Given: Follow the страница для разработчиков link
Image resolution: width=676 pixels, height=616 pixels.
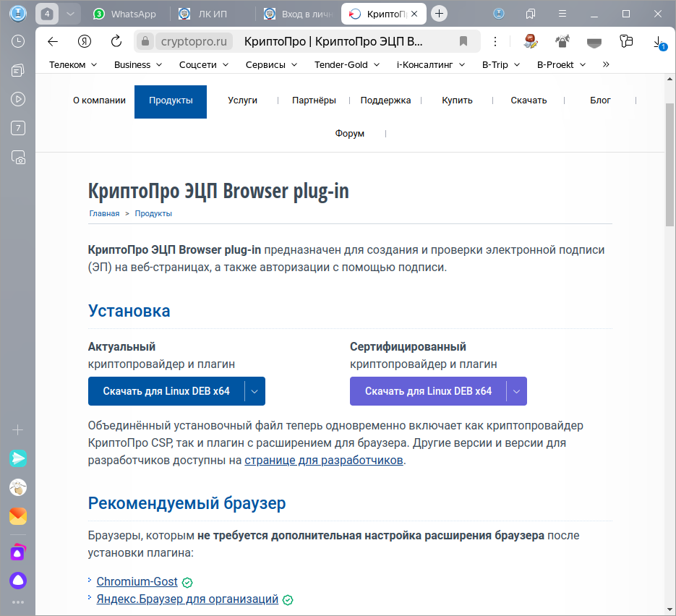Looking at the screenshot, I should tap(324, 461).
